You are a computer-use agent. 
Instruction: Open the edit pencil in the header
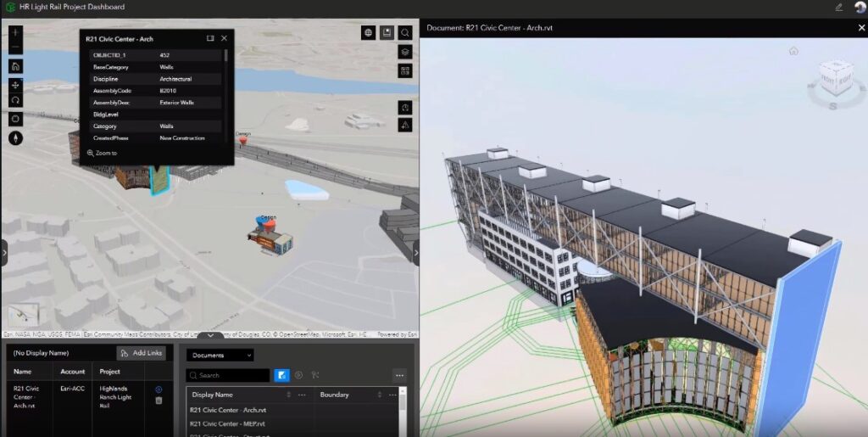click(839, 7)
